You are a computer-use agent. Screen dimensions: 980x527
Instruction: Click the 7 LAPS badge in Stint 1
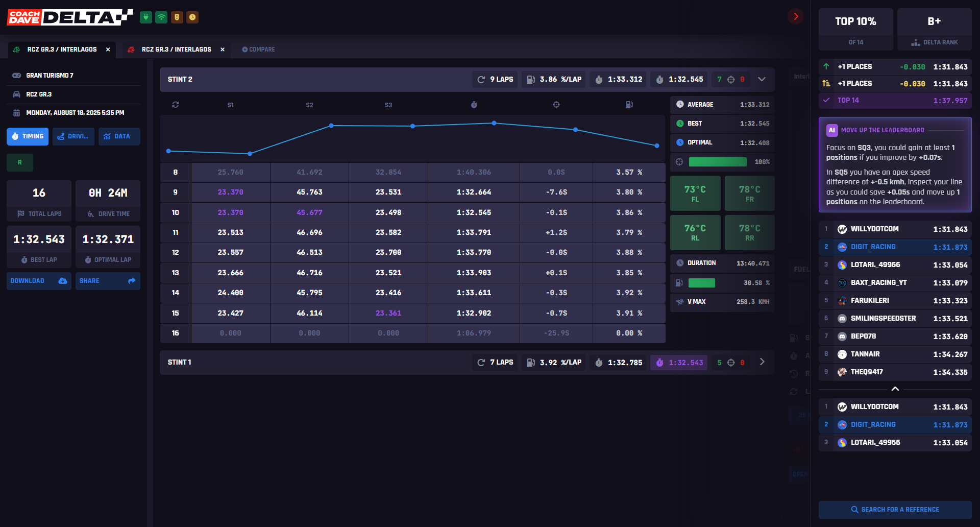[x=495, y=363]
